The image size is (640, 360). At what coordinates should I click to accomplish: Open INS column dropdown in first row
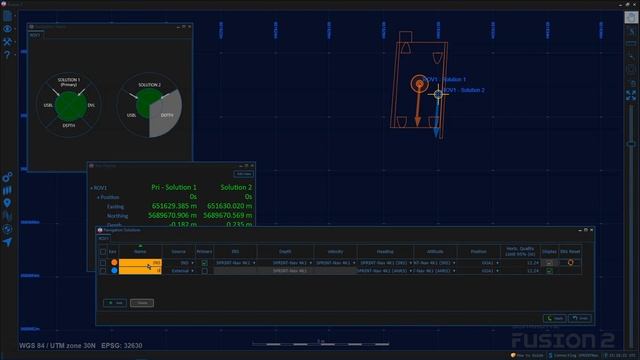236,263
